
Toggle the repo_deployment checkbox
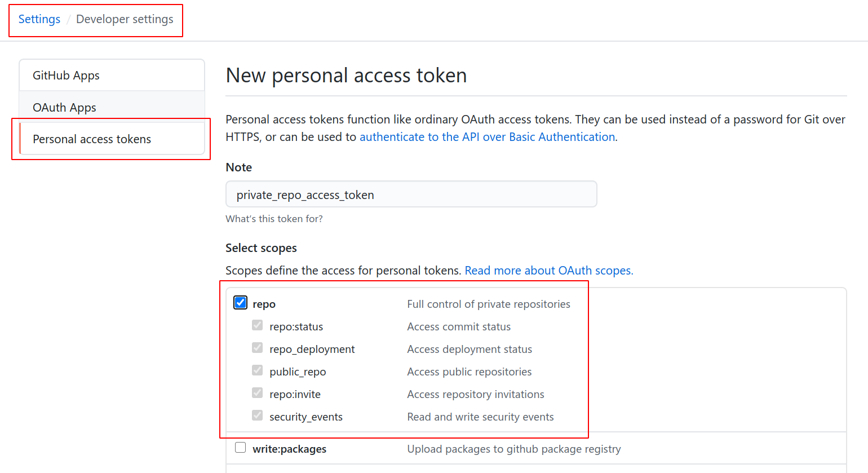[x=258, y=348]
